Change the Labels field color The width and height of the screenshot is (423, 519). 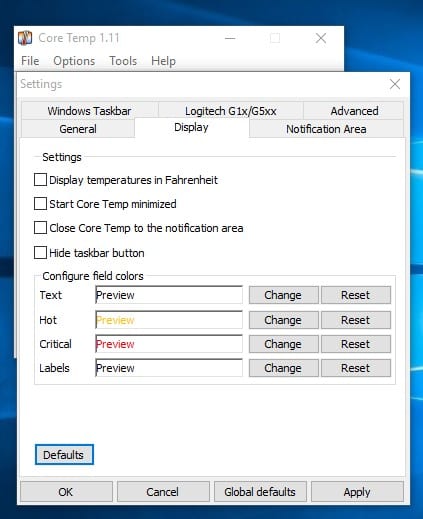tap(283, 368)
